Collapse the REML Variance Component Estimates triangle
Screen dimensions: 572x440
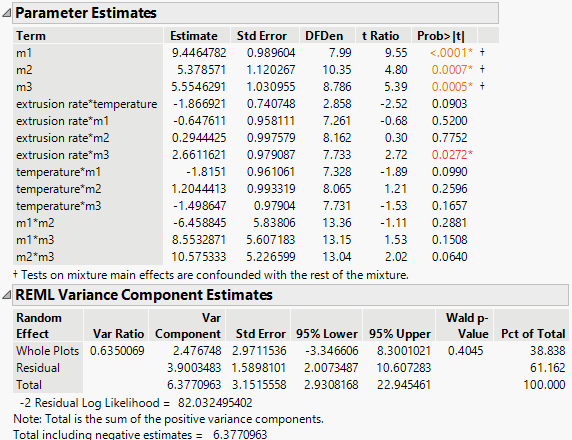pos(6,295)
